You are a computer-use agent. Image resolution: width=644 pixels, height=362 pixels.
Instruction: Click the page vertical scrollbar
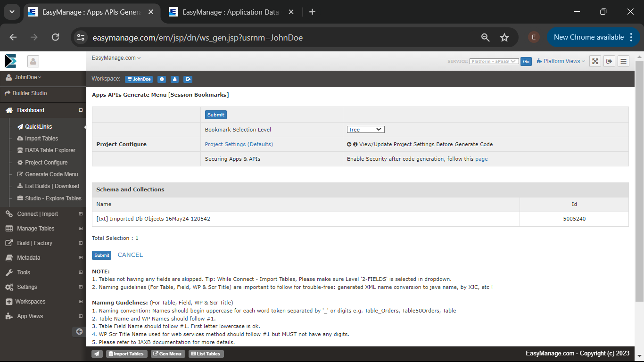(x=639, y=181)
